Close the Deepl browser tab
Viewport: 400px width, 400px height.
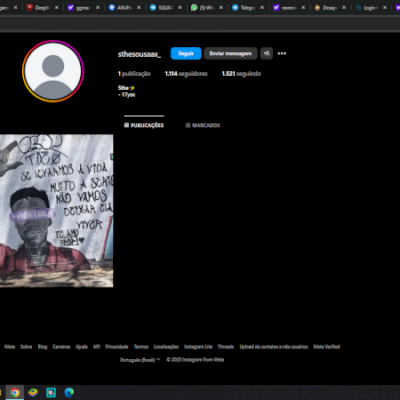click(x=57, y=7)
